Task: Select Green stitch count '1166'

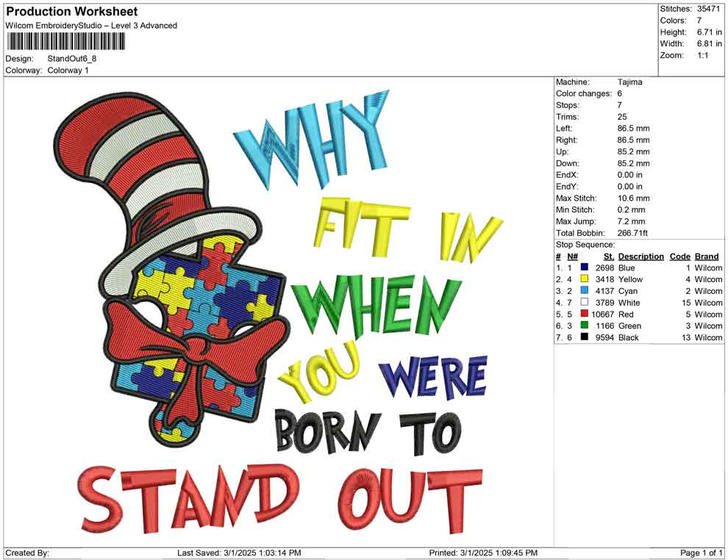Action: coord(604,326)
